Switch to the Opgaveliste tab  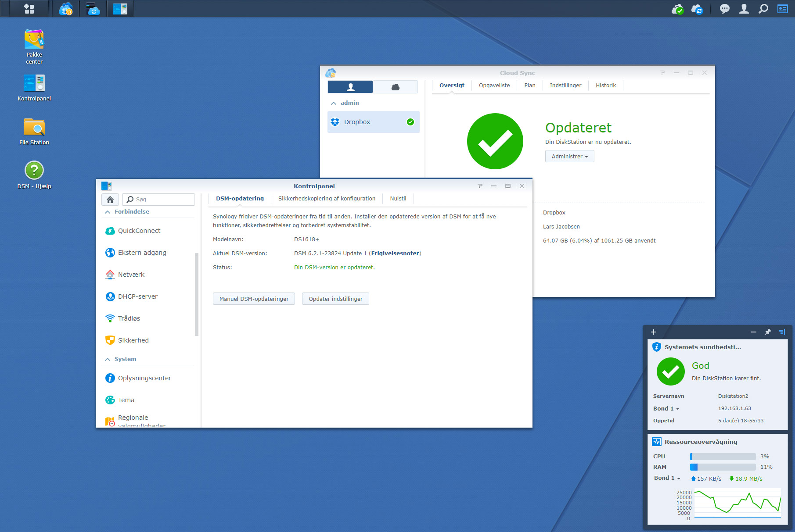(494, 86)
